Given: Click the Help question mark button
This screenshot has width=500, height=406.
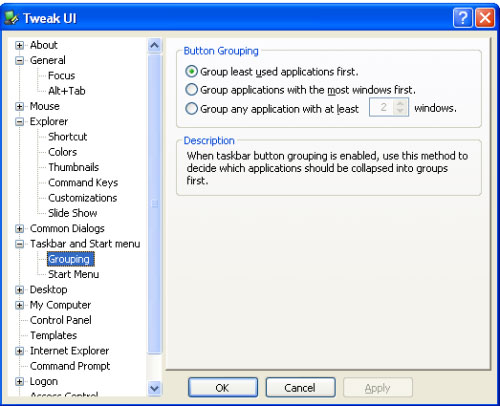Looking at the screenshot, I should (x=463, y=18).
